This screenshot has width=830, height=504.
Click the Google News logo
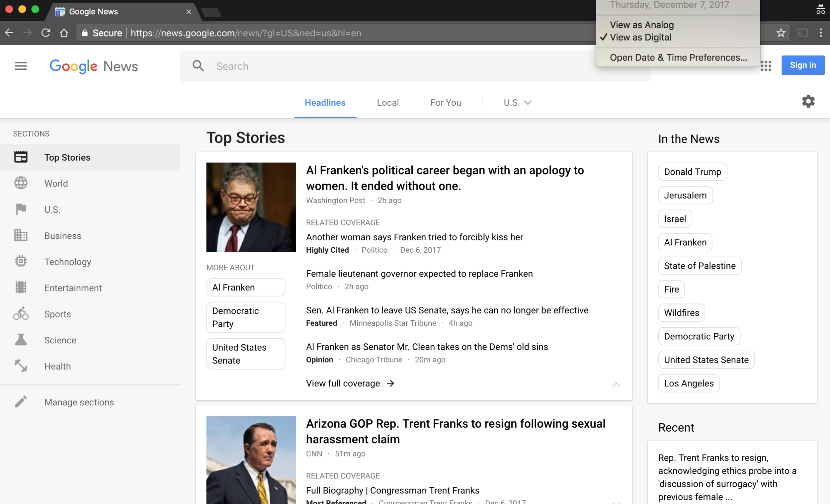pos(94,66)
